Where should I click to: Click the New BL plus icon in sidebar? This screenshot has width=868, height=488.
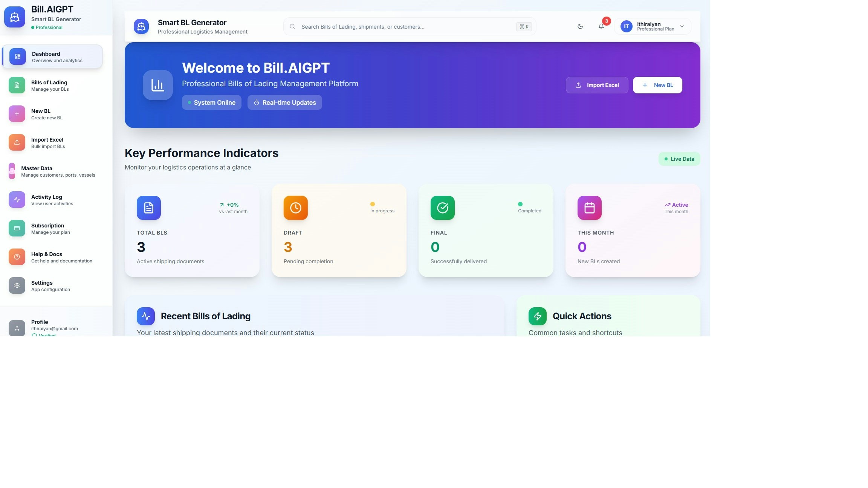17,113
